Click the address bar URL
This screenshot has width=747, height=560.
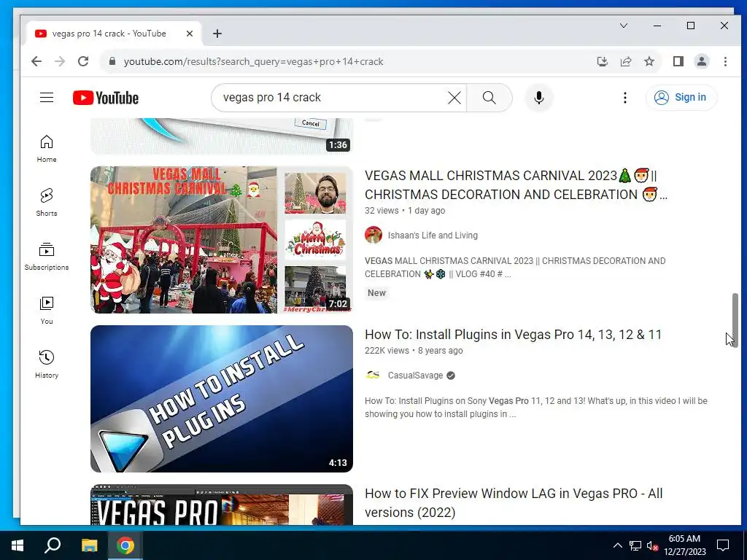point(253,61)
